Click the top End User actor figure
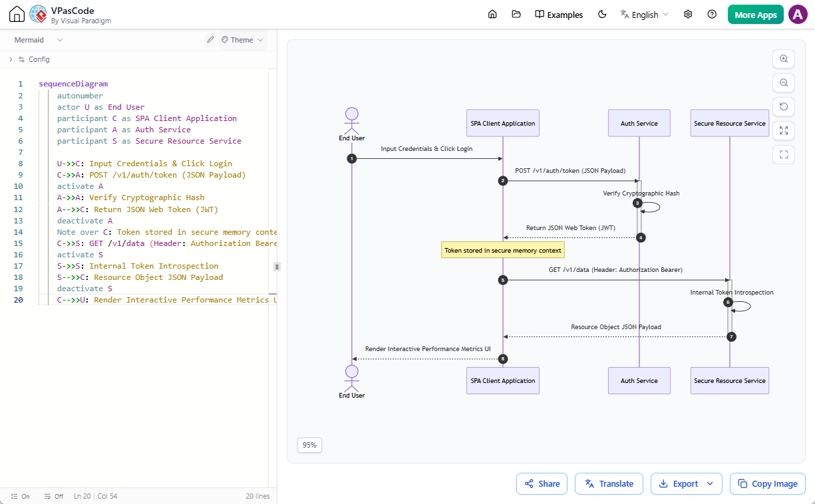This screenshot has width=815, height=504. [x=352, y=124]
